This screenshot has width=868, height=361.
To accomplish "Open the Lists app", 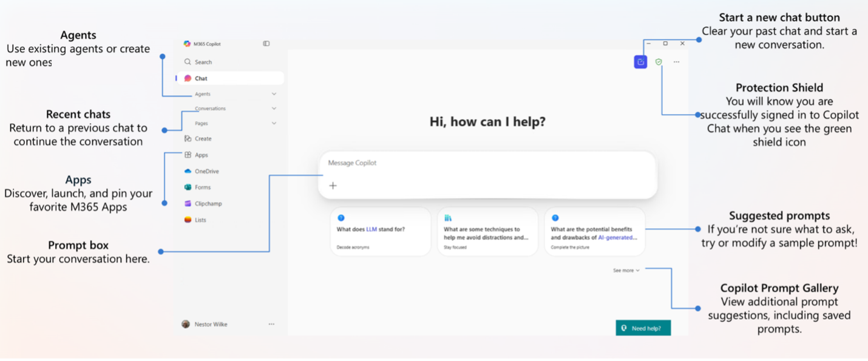I will (200, 220).
